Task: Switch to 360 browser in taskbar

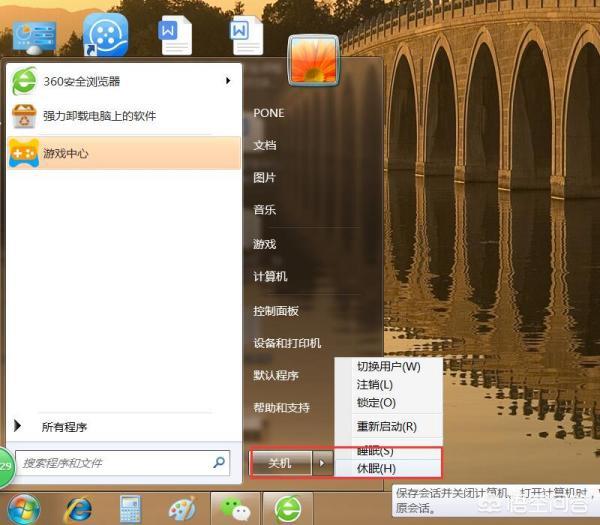Action: point(288,509)
